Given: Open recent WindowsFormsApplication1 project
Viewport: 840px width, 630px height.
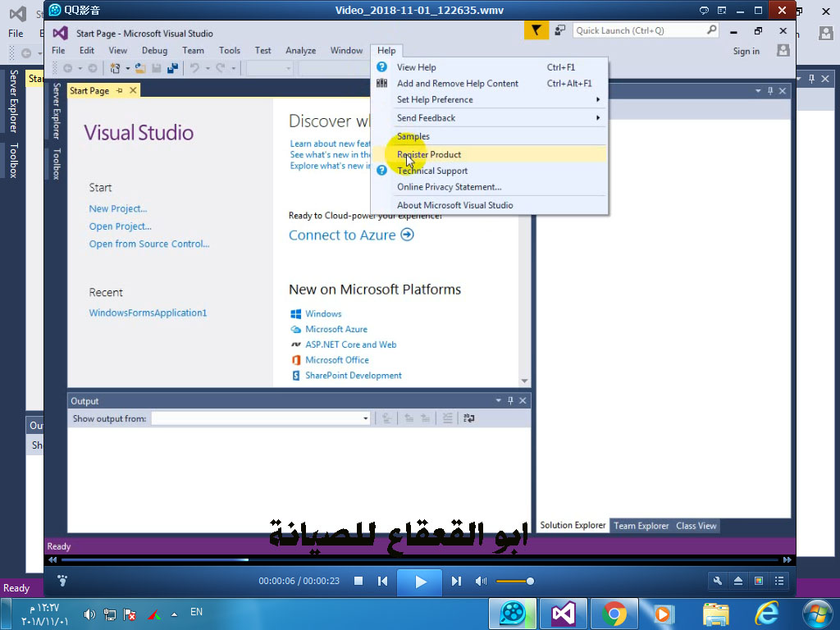Looking at the screenshot, I should click(x=148, y=313).
